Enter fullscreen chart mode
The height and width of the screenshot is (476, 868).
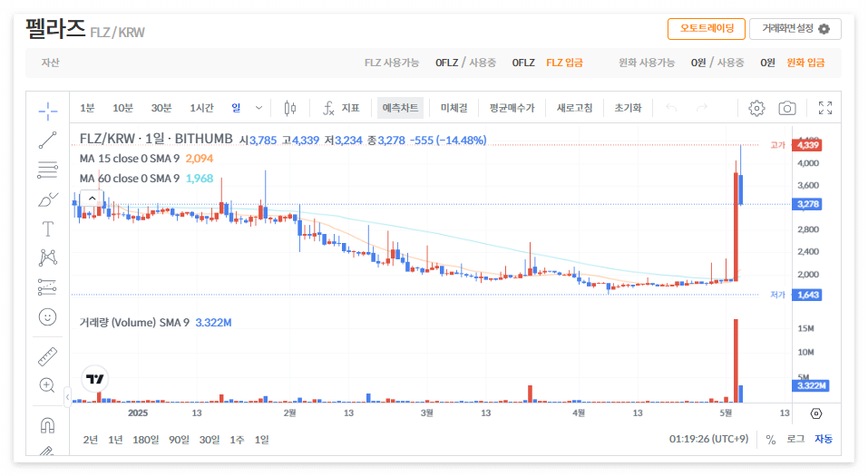pyautogui.click(x=825, y=108)
